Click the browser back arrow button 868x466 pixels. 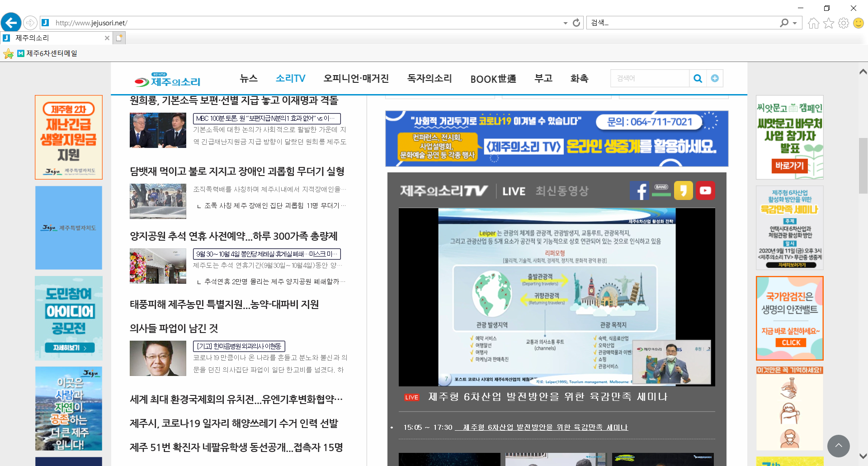point(11,23)
